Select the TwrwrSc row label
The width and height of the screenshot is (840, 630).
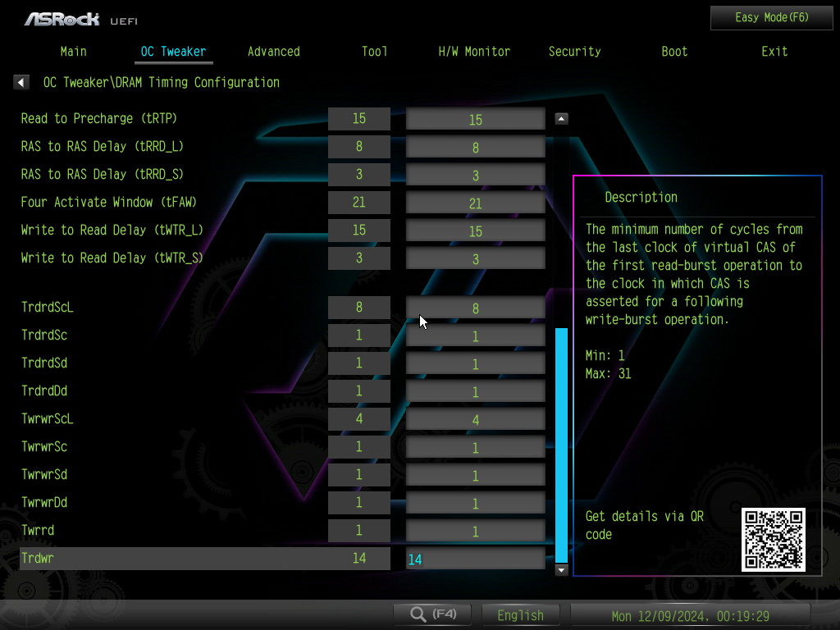coord(44,446)
